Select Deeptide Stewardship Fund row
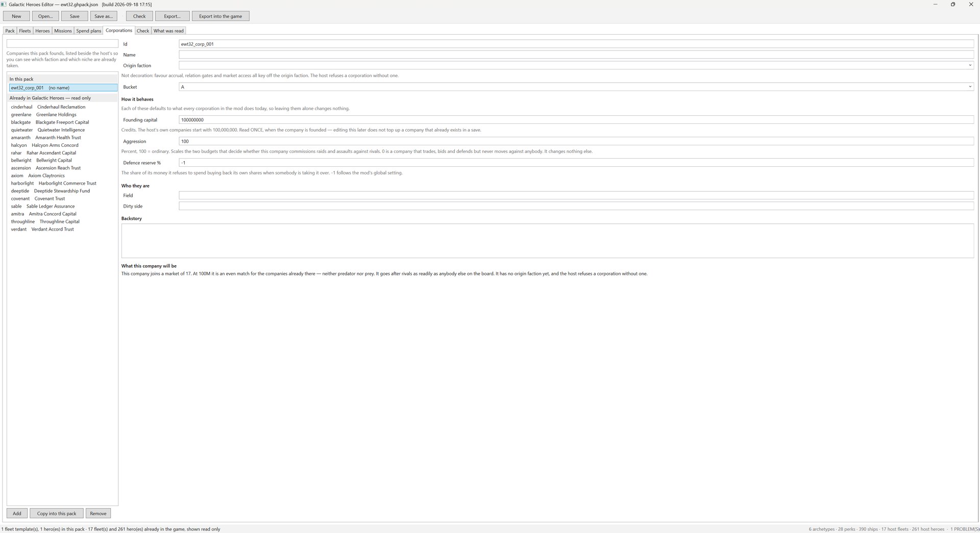Image resolution: width=980 pixels, height=533 pixels. click(63, 191)
